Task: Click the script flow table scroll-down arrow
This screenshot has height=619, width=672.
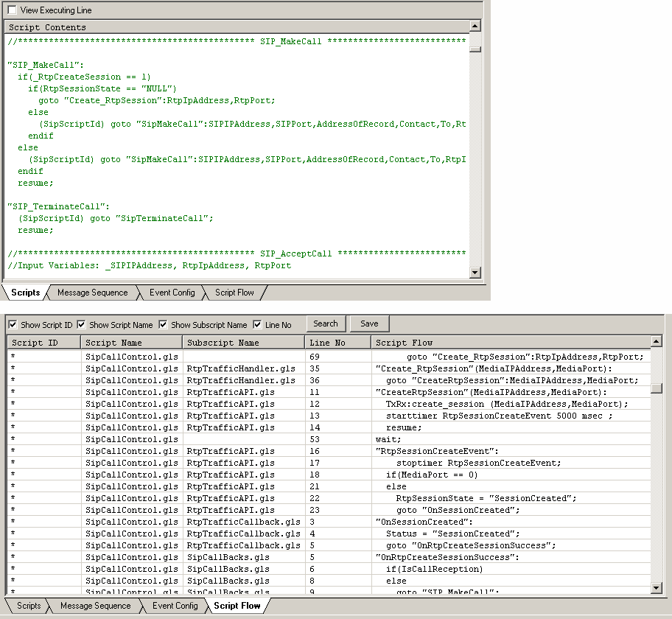Action: 656,588
